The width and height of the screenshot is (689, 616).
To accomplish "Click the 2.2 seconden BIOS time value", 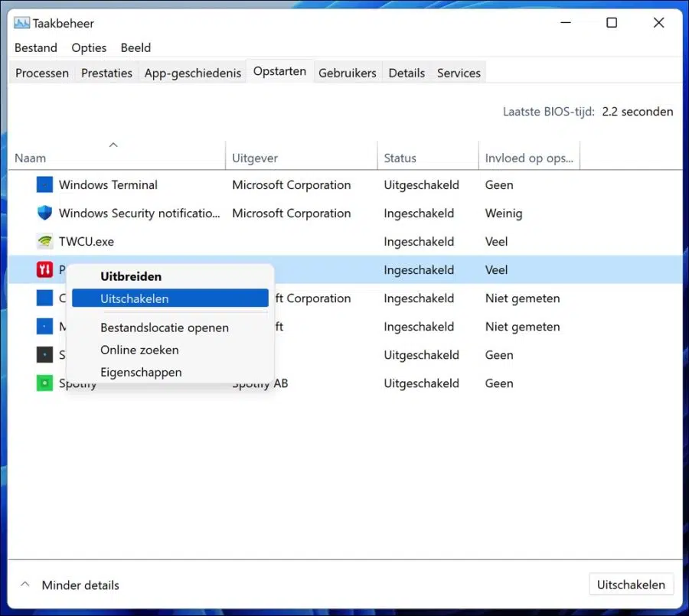I will [x=637, y=112].
